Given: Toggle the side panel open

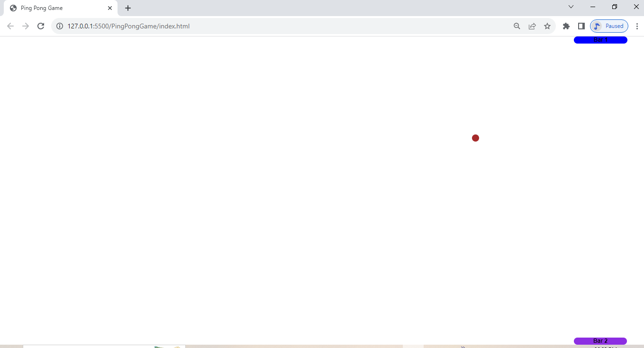Looking at the screenshot, I should pyautogui.click(x=581, y=26).
